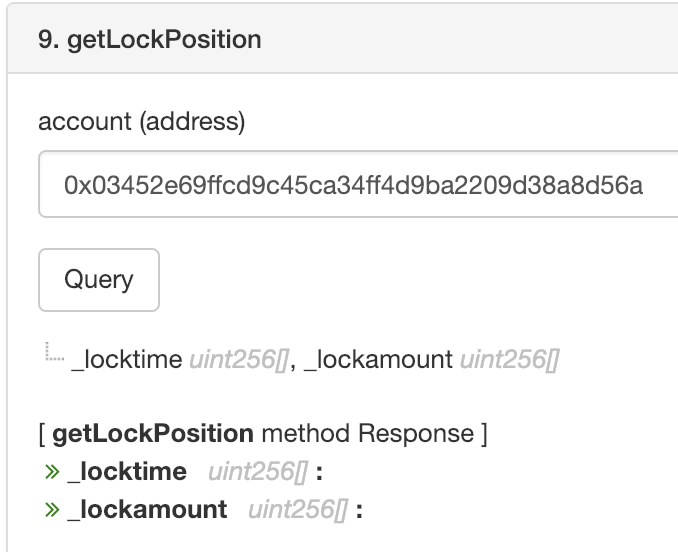Image resolution: width=678 pixels, height=552 pixels.
Task: Click the bold _lockamount response label
Action: pos(147,509)
